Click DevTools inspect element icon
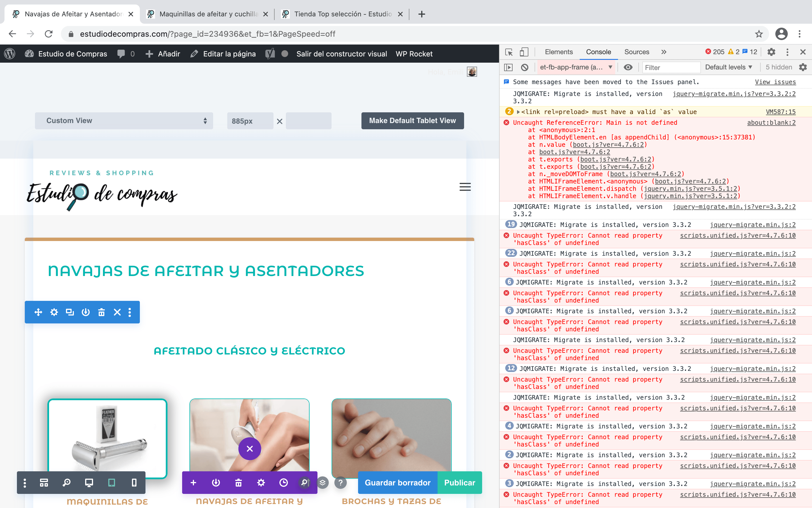 tap(509, 52)
